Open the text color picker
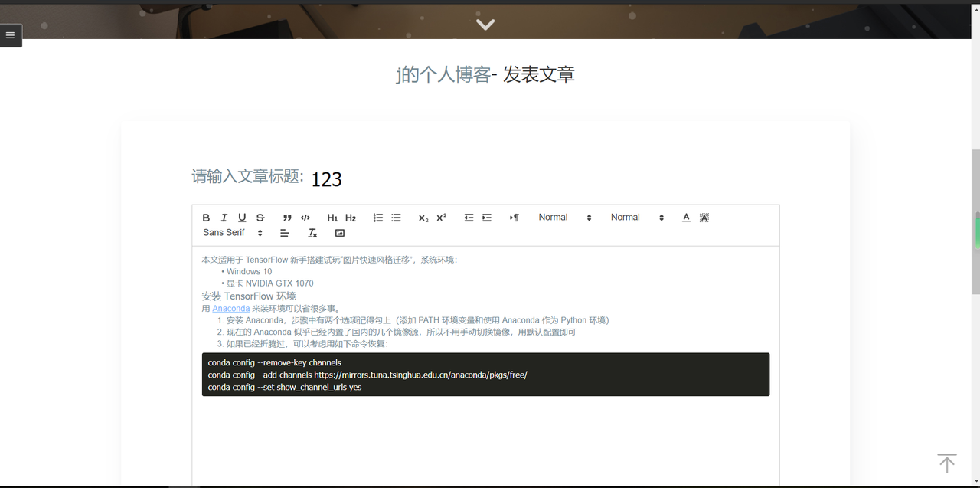The width and height of the screenshot is (980, 488). (x=686, y=217)
